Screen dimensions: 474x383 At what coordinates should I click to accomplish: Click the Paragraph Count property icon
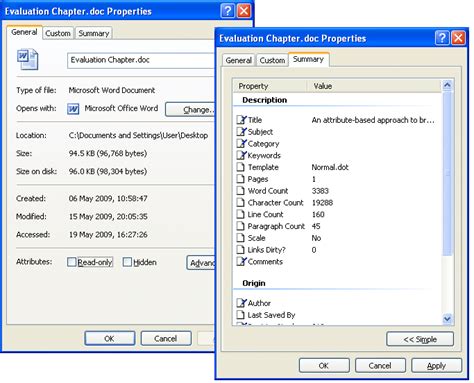coord(240,226)
